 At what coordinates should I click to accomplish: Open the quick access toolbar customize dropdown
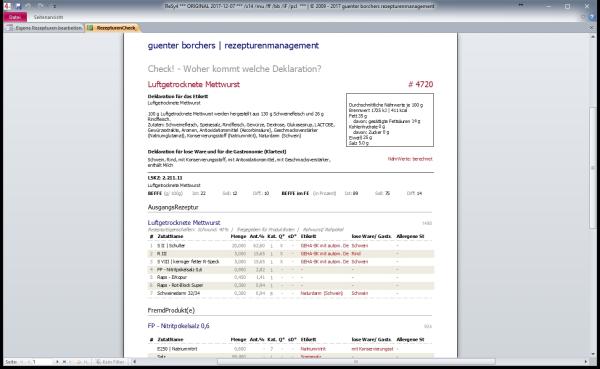(x=54, y=7)
